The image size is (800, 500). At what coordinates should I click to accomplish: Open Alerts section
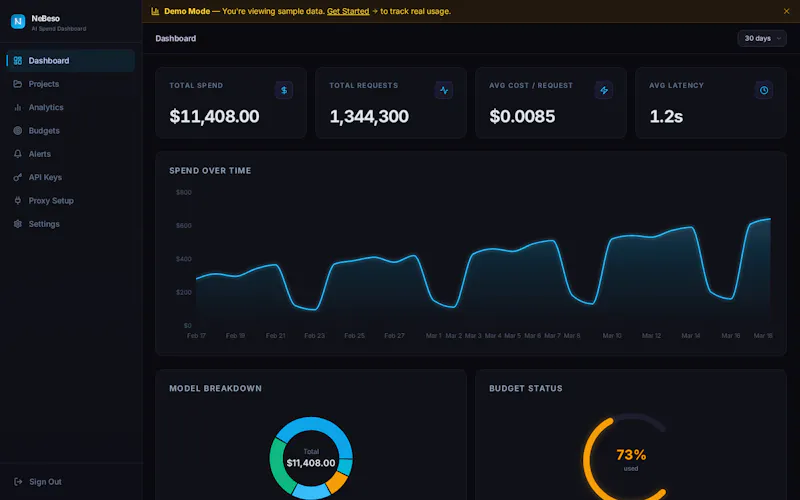tap(70, 154)
